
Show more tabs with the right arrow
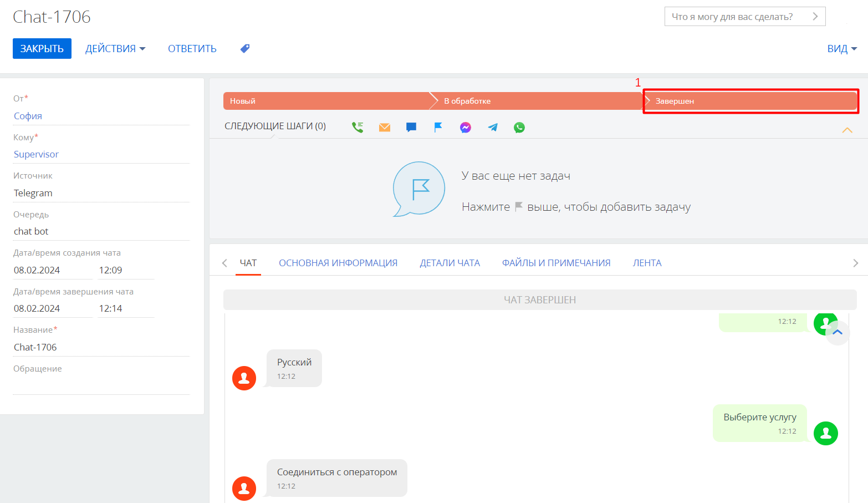[855, 263]
